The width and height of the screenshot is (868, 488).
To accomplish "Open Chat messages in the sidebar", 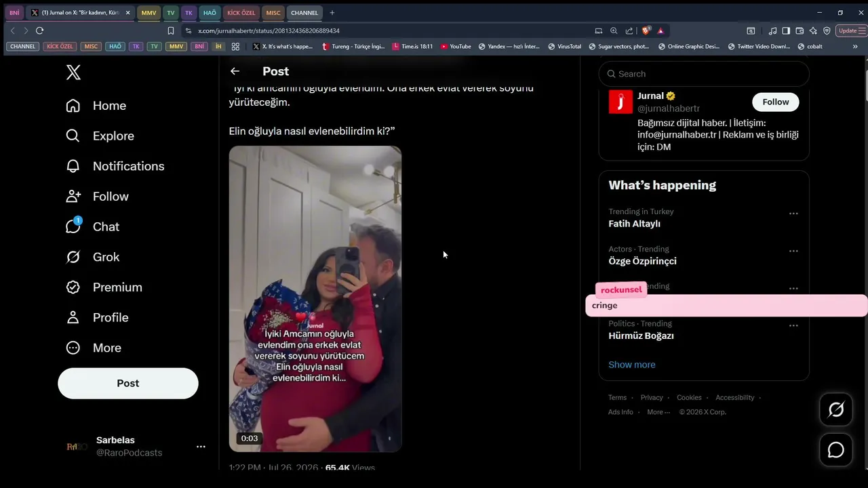I will coord(92,226).
